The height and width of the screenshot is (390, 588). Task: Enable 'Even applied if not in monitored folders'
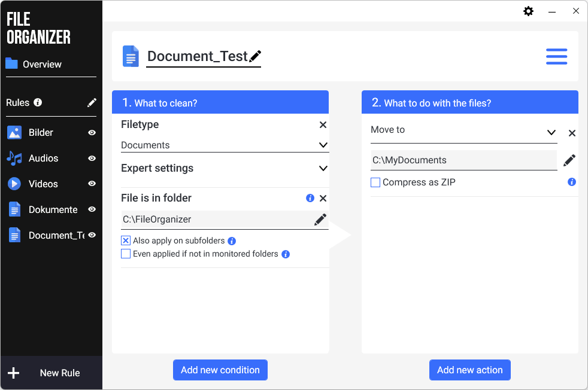[126, 254]
